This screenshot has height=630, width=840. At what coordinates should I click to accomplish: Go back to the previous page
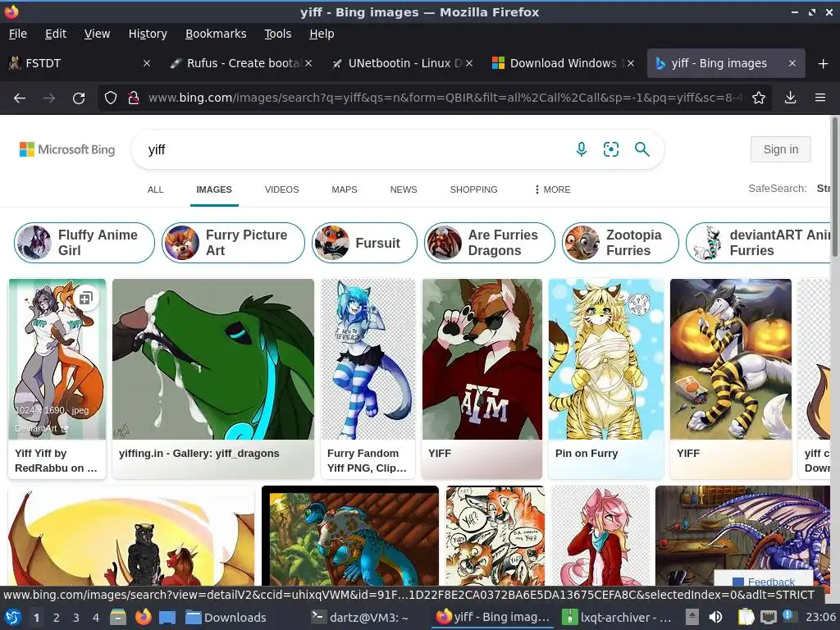coord(20,98)
